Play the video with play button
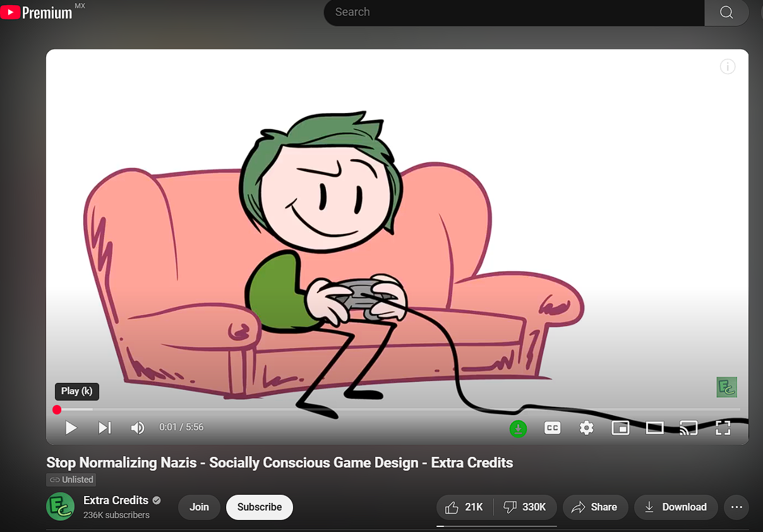763x532 pixels. tap(71, 428)
